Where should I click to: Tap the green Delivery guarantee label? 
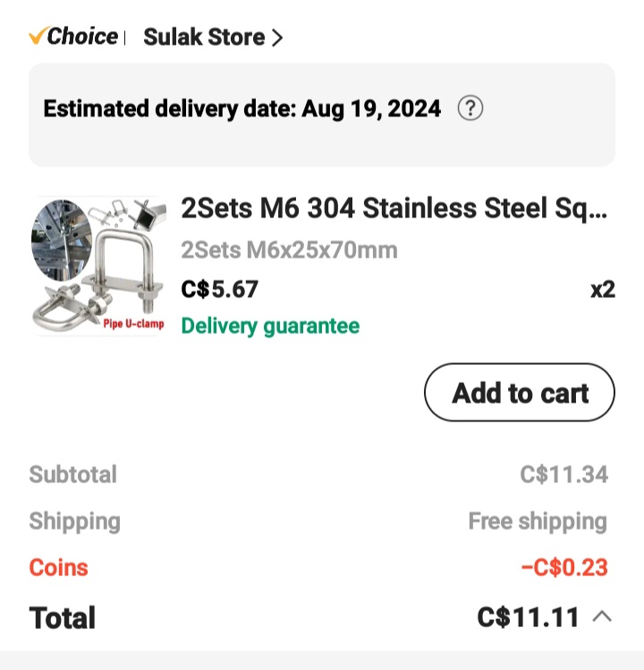270,327
